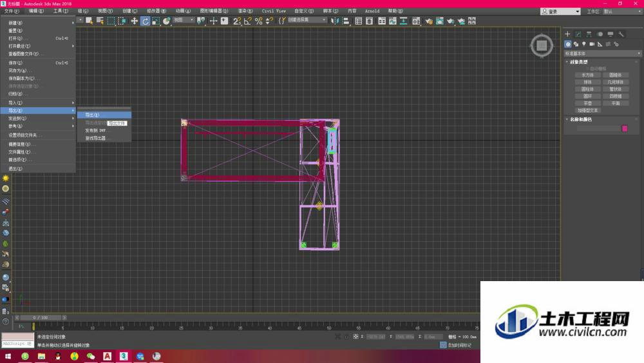Viewport: 644px width, 363px height.
Task: Select Space Warps category icon
Action: click(x=608, y=44)
